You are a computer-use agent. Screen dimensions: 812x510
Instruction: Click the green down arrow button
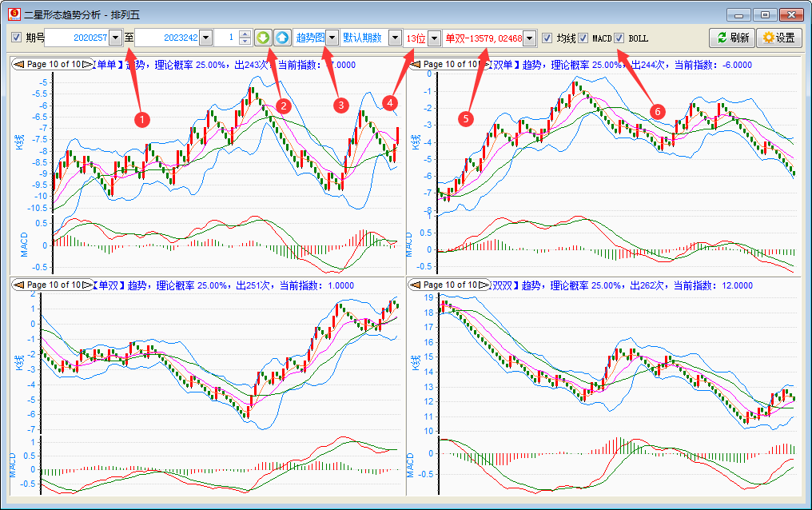(263, 38)
